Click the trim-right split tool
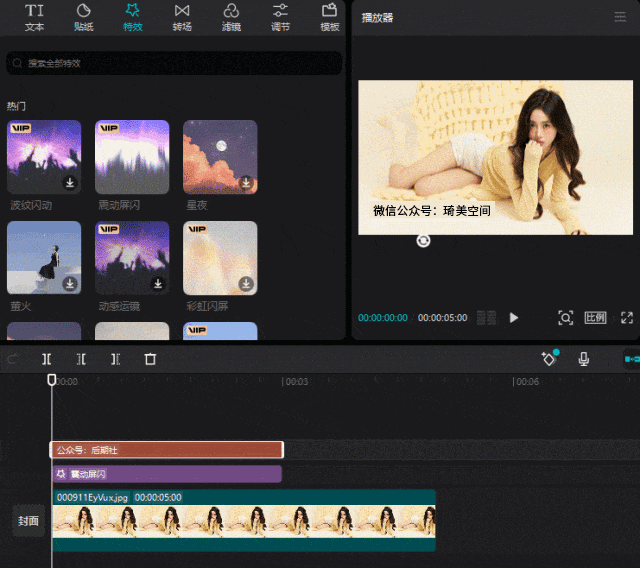This screenshot has height=568, width=640. click(x=116, y=359)
